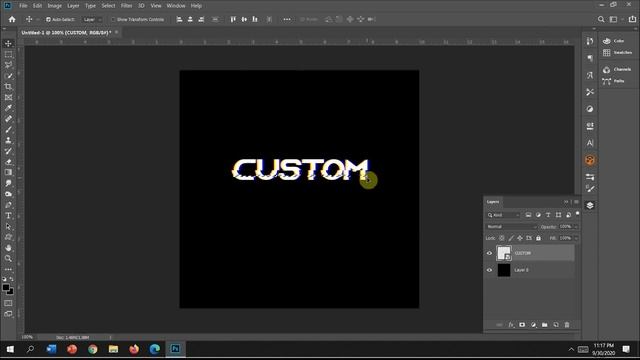Screen dimensions: 640x360
Task: Toggle lock position
Action: [x=520, y=238]
